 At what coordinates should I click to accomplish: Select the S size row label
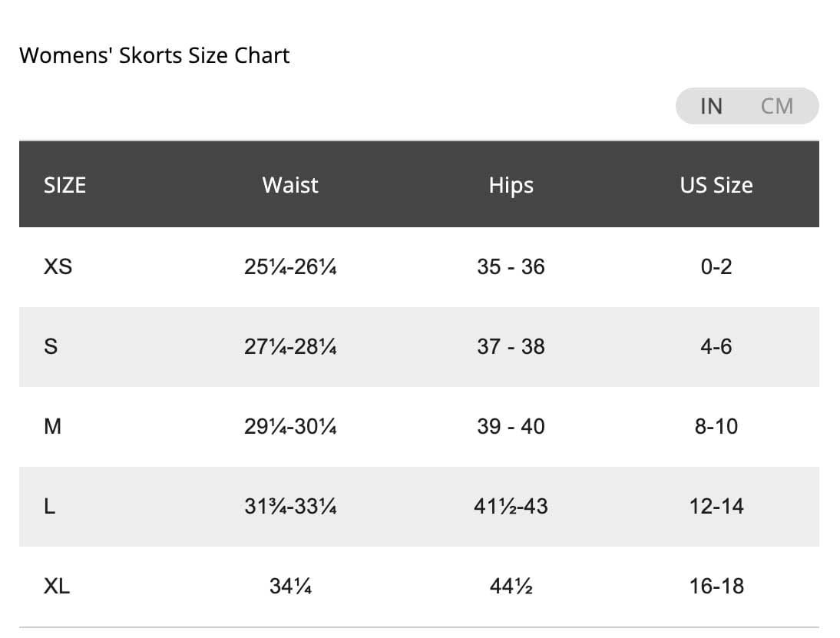point(51,347)
